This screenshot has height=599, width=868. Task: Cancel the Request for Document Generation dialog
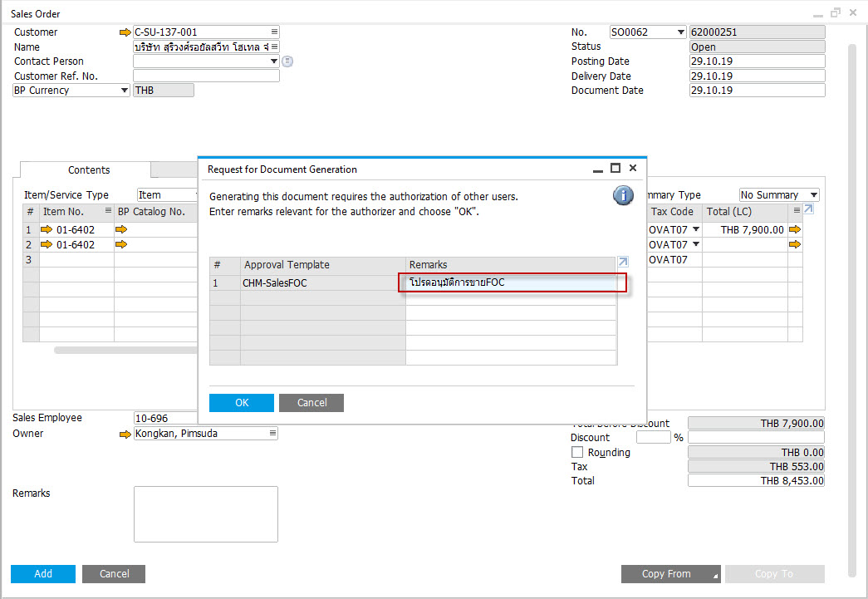(311, 403)
